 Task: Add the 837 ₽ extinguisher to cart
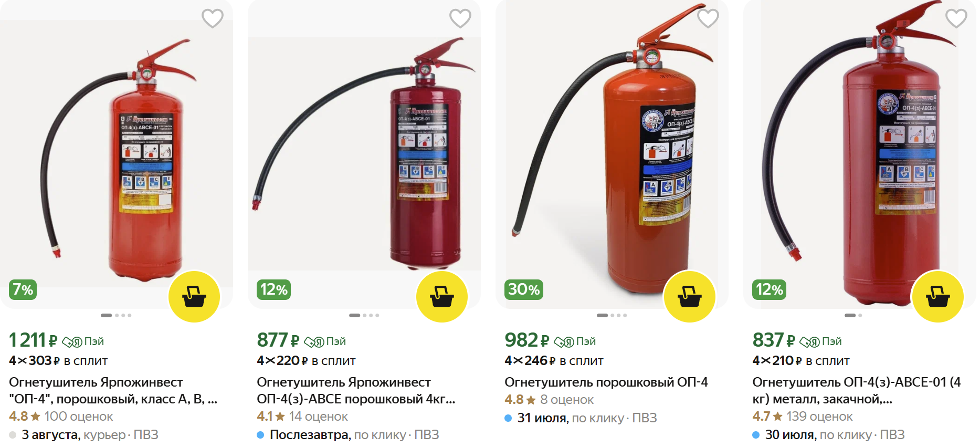pyautogui.click(x=938, y=297)
